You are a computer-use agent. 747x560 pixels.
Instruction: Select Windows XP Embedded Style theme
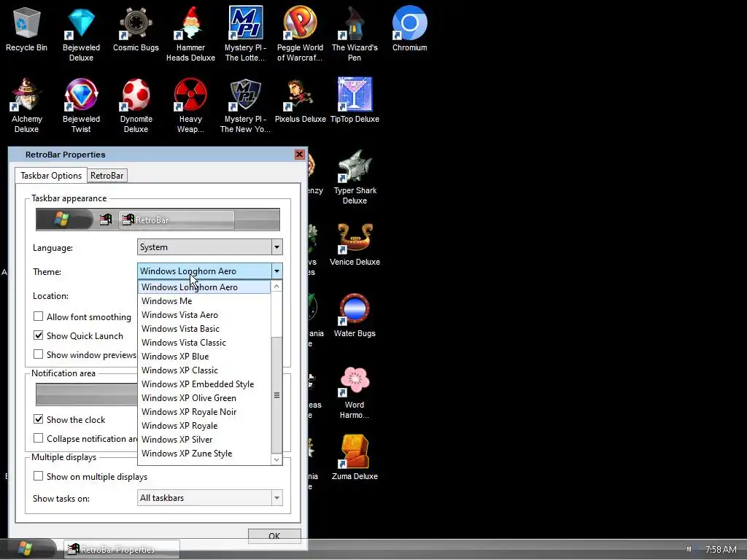coord(204,384)
